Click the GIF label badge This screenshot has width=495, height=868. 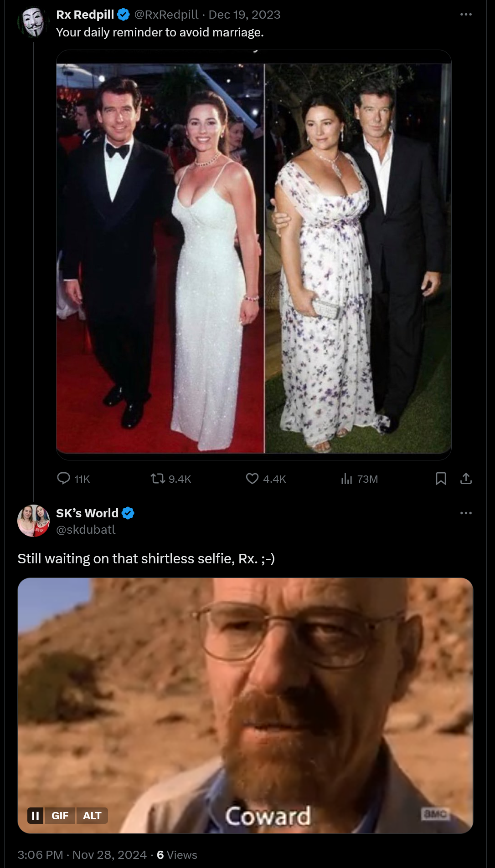click(60, 816)
